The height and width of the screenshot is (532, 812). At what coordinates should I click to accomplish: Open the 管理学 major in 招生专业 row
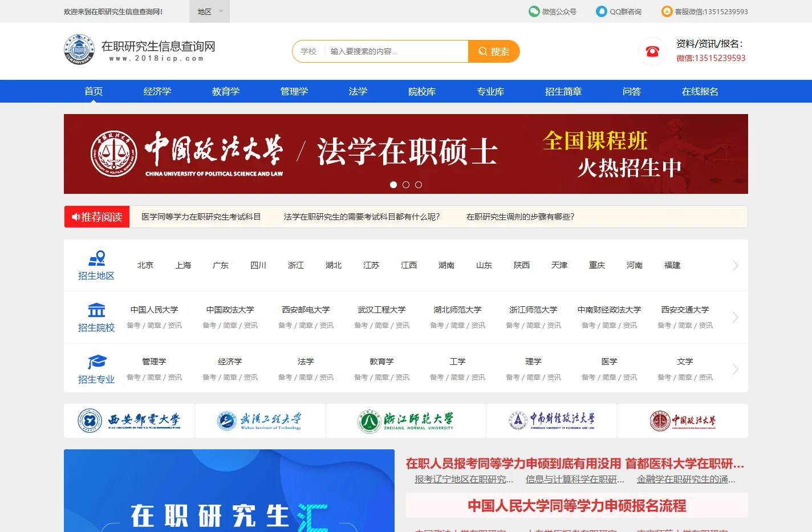[155, 362]
